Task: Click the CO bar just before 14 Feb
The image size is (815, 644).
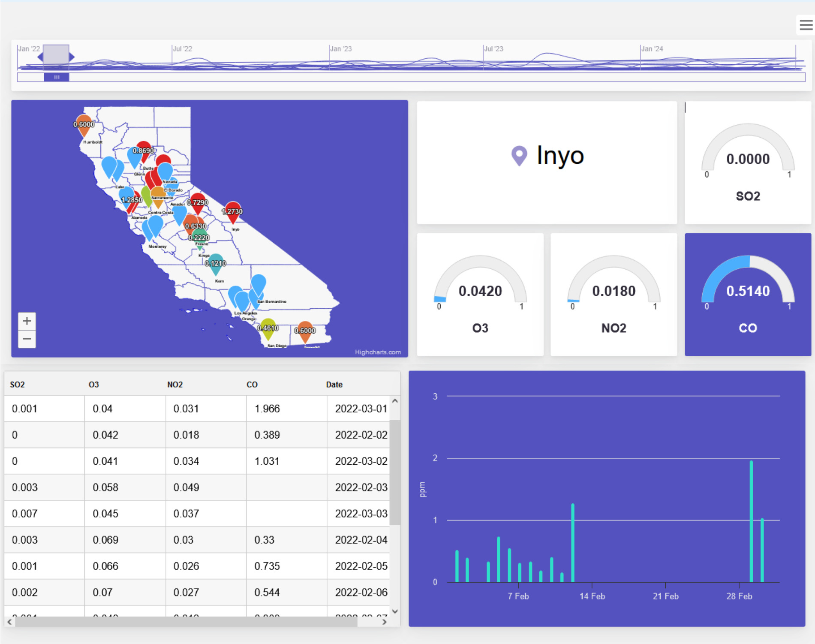Action: [x=573, y=543]
